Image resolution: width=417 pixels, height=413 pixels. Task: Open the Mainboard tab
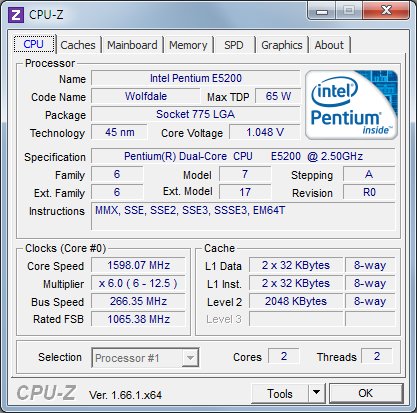(132, 45)
